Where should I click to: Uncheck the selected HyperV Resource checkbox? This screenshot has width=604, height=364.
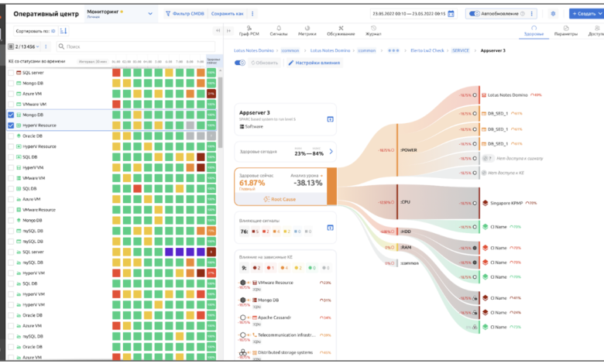[11, 125]
